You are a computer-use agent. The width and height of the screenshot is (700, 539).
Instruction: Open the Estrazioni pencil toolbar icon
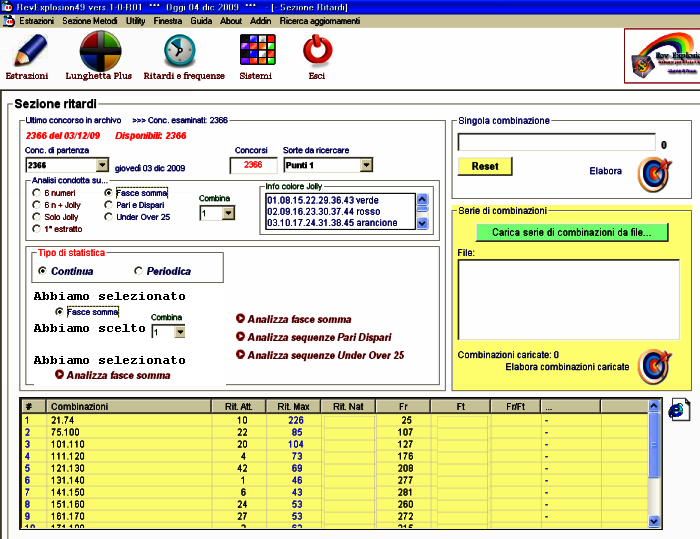click(x=30, y=50)
